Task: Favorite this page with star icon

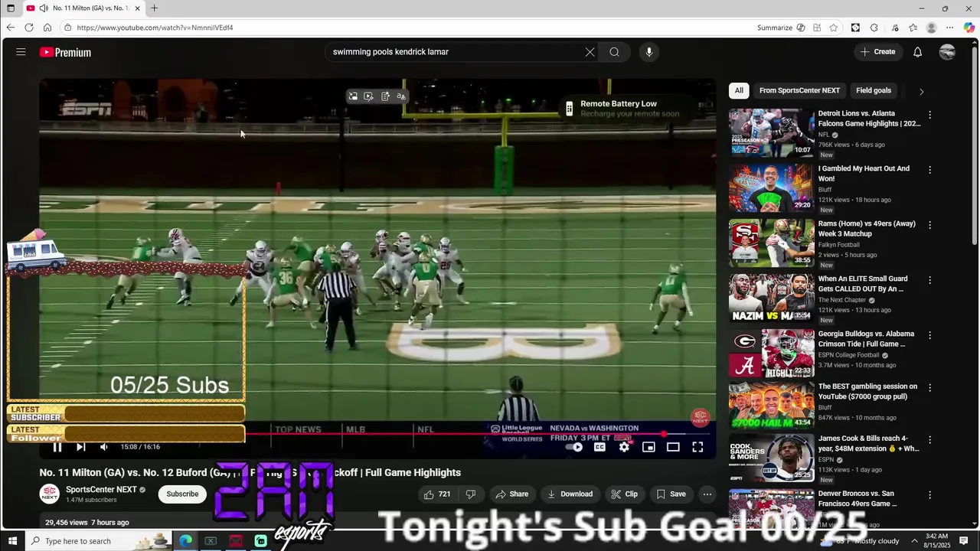Action: pyautogui.click(x=833, y=28)
